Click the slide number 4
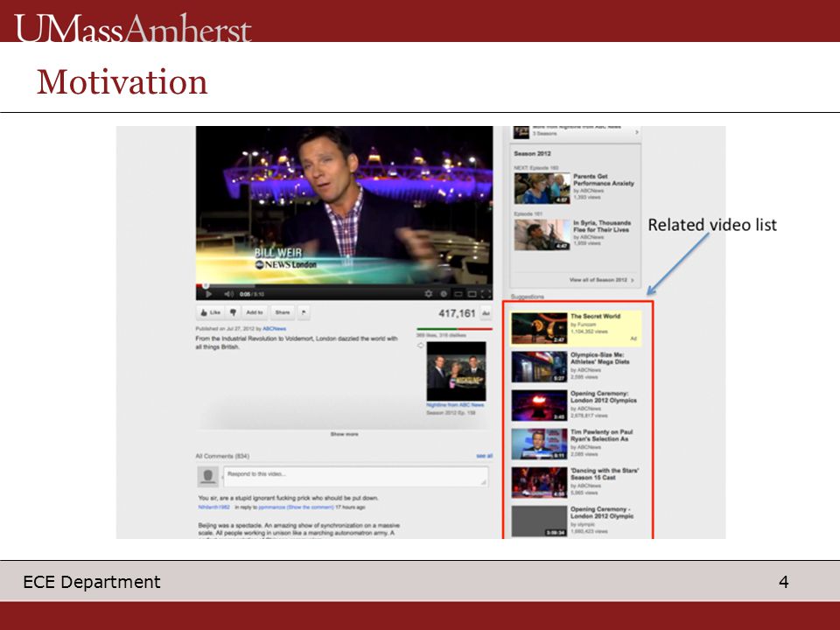840x630 pixels. pyautogui.click(x=783, y=582)
